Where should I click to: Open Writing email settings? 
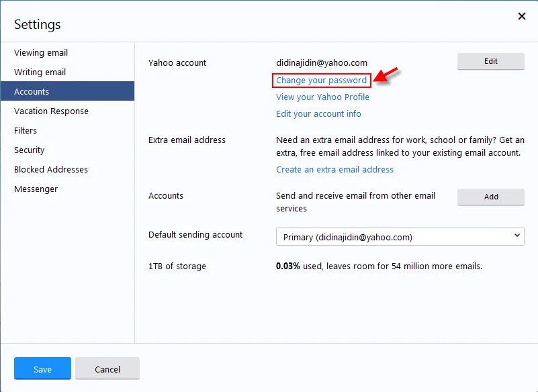coord(67,72)
